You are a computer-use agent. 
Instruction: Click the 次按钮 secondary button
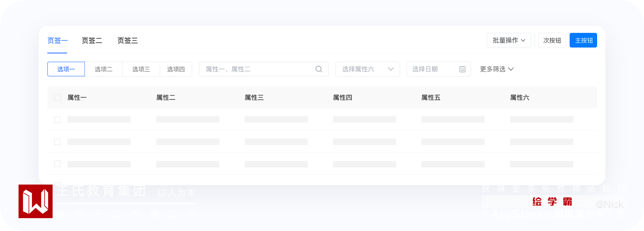(552, 40)
